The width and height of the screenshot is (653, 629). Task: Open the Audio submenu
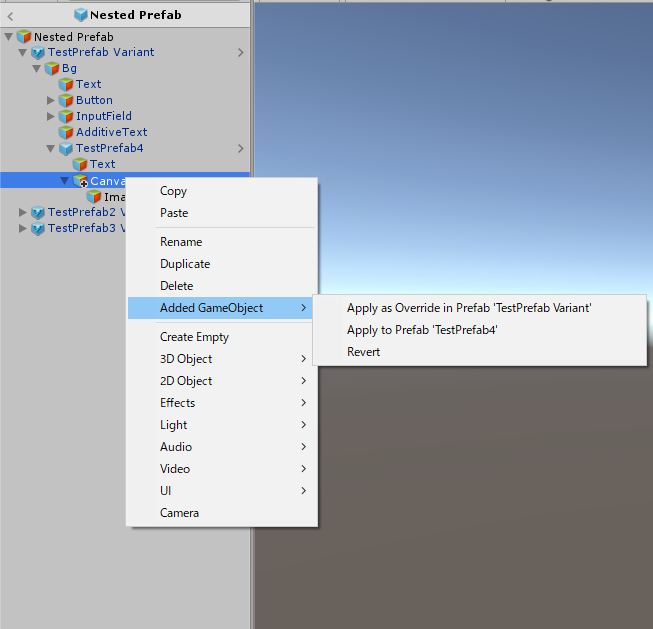(x=222, y=447)
